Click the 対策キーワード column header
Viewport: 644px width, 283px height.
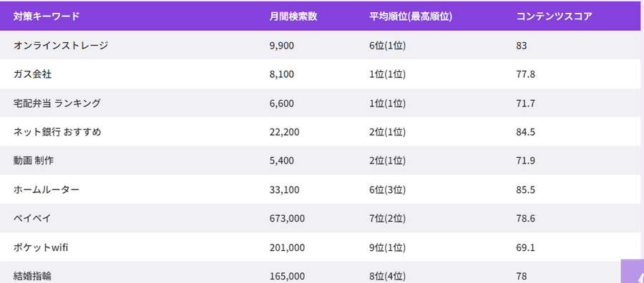coord(47,17)
